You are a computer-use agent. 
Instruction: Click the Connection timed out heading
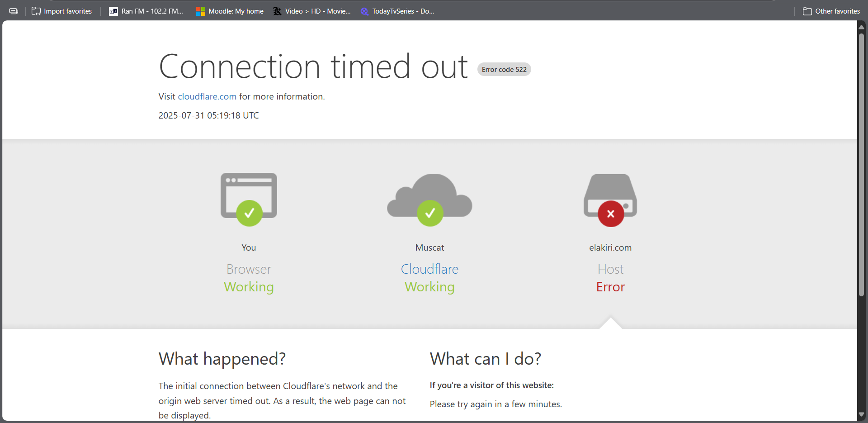[x=313, y=67]
